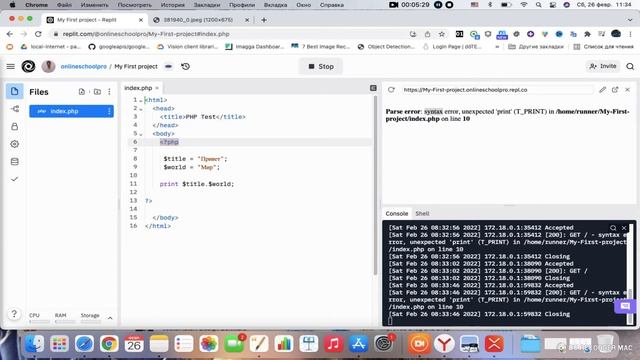This screenshot has width=640, height=360.
Task: Show hidden bookmarks with the overflow chevron
Action: pos(497,47)
